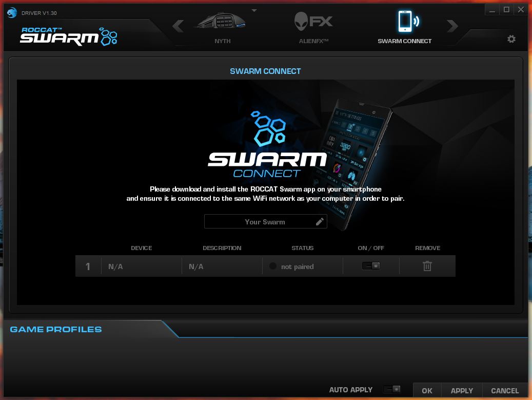Select the AlienFX device icon
The width and height of the screenshot is (532, 400).
point(312,22)
